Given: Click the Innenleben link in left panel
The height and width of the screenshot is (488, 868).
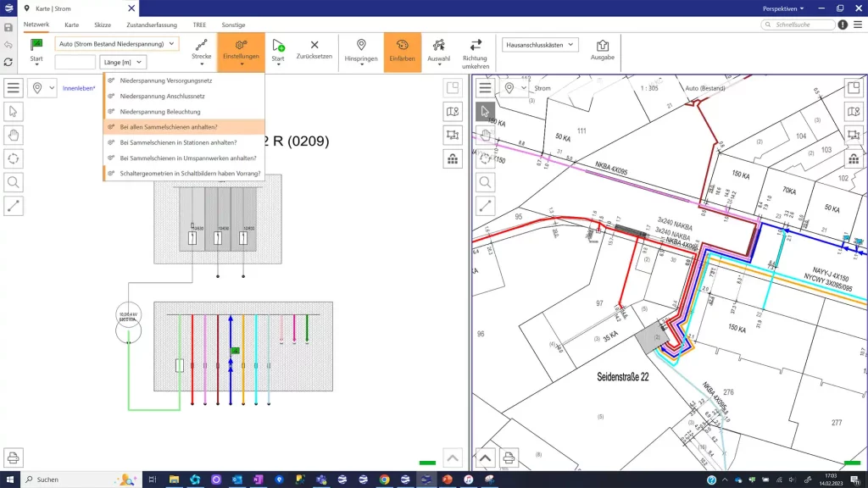Looking at the screenshot, I should click(x=79, y=88).
